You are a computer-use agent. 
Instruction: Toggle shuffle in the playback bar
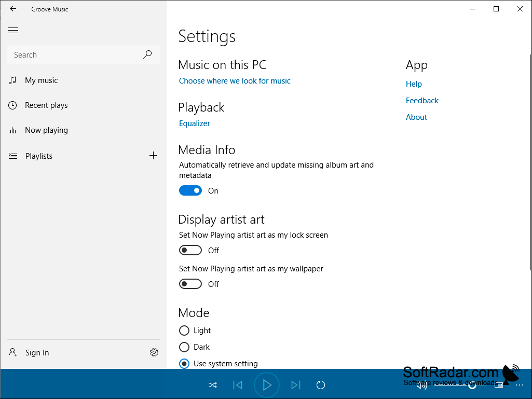(x=213, y=385)
